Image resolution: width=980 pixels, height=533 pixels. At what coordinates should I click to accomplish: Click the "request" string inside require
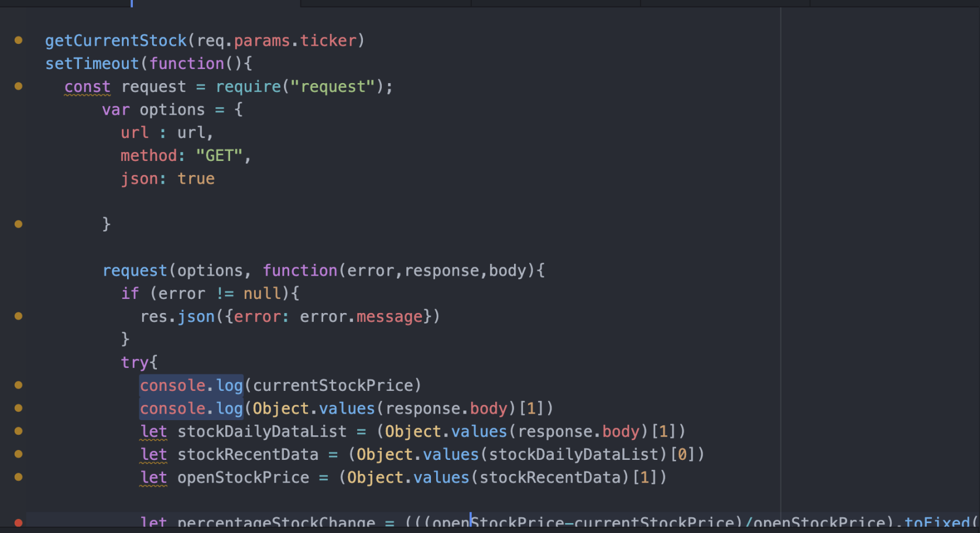point(333,87)
